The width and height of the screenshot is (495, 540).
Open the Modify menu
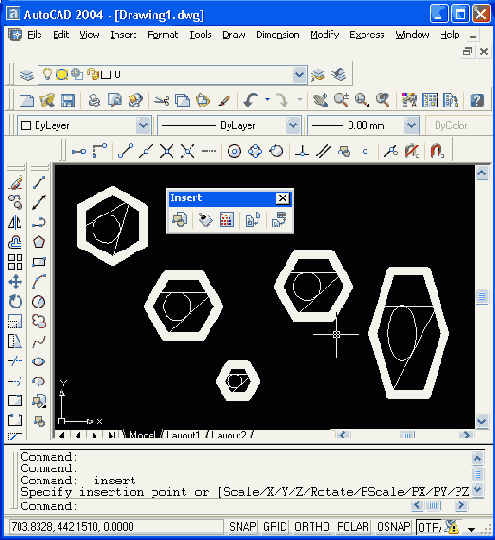(325, 35)
